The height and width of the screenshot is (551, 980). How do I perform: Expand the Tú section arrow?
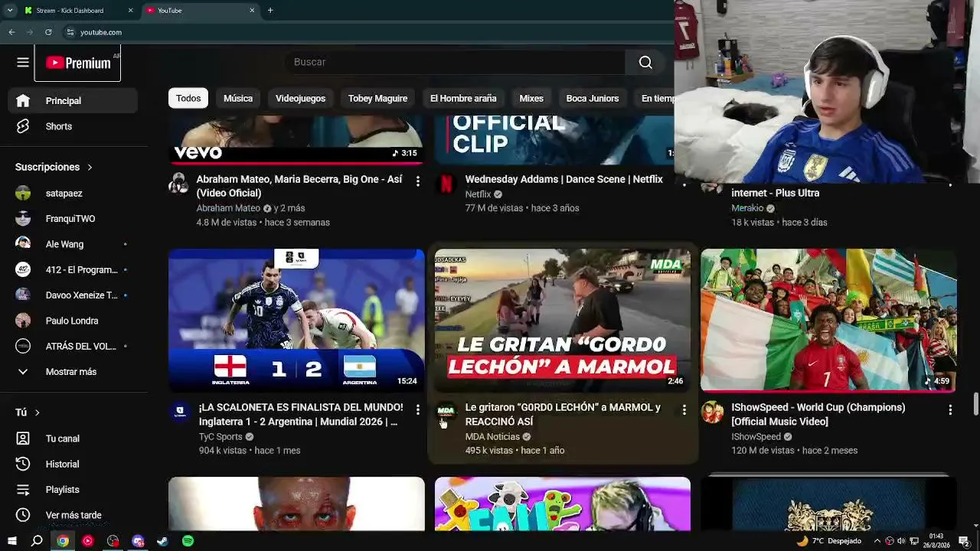(x=37, y=412)
